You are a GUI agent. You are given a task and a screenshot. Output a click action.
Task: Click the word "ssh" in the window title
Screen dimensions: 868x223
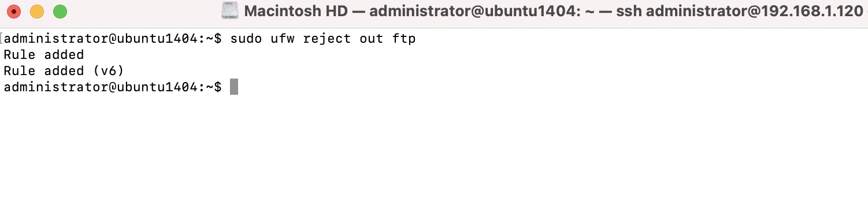pos(629,11)
